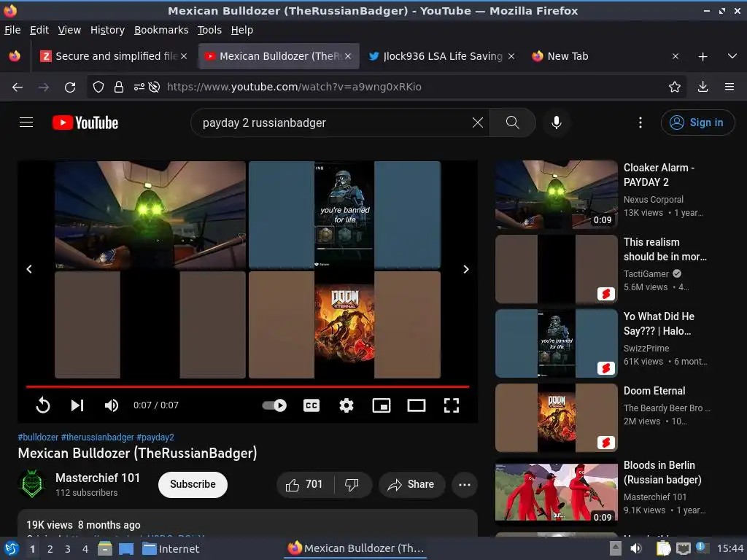View site security padlock info
This screenshot has width=747, height=560.
tap(119, 87)
